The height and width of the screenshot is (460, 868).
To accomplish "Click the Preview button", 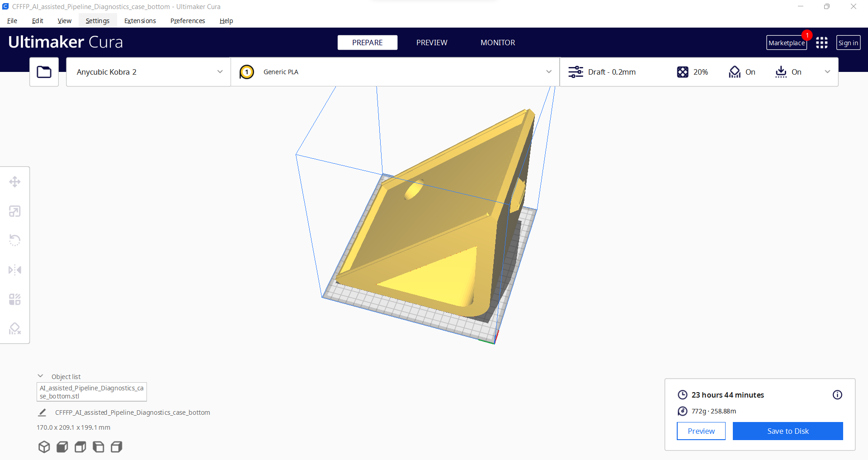I will [x=701, y=431].
